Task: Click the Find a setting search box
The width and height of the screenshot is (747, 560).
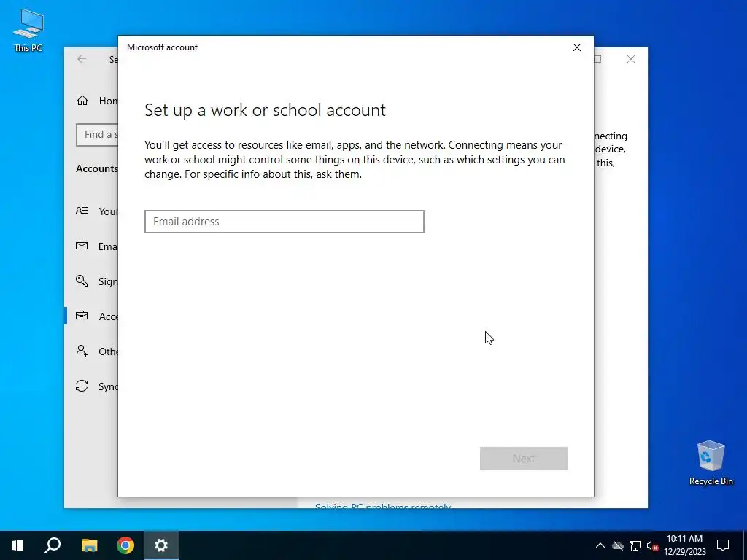Action: 97,135
